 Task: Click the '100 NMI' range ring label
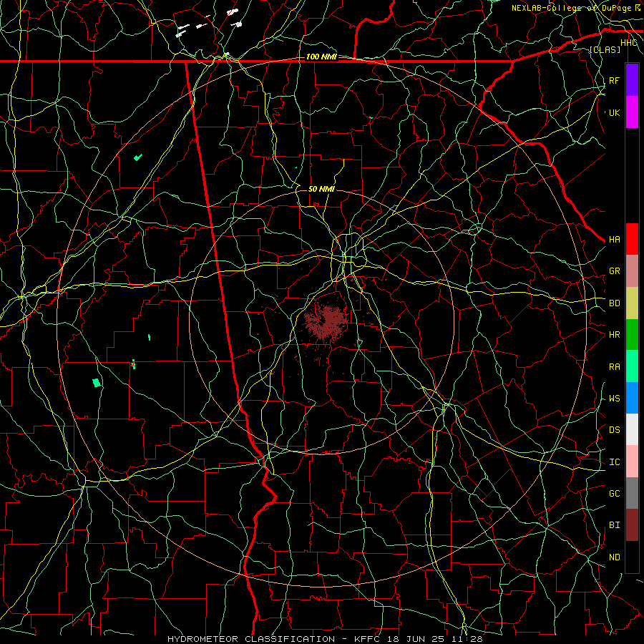pyautogui.click(x=321, y=57)
